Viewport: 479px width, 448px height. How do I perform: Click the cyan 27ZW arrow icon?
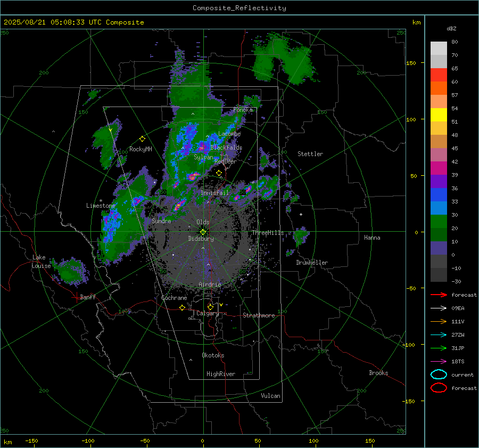439,335
